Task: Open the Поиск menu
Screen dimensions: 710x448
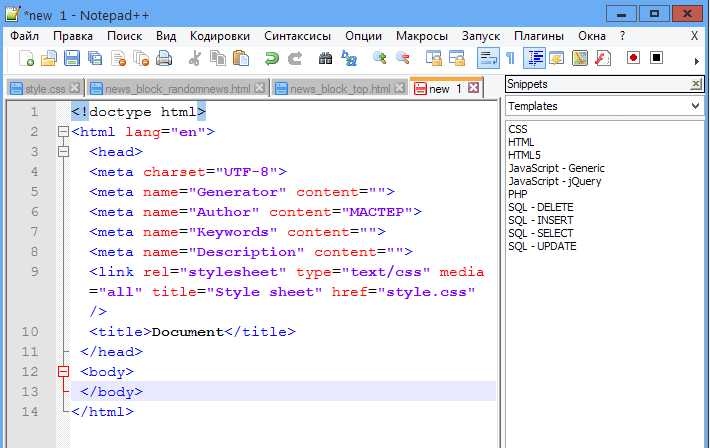Action: click(125, 36)
